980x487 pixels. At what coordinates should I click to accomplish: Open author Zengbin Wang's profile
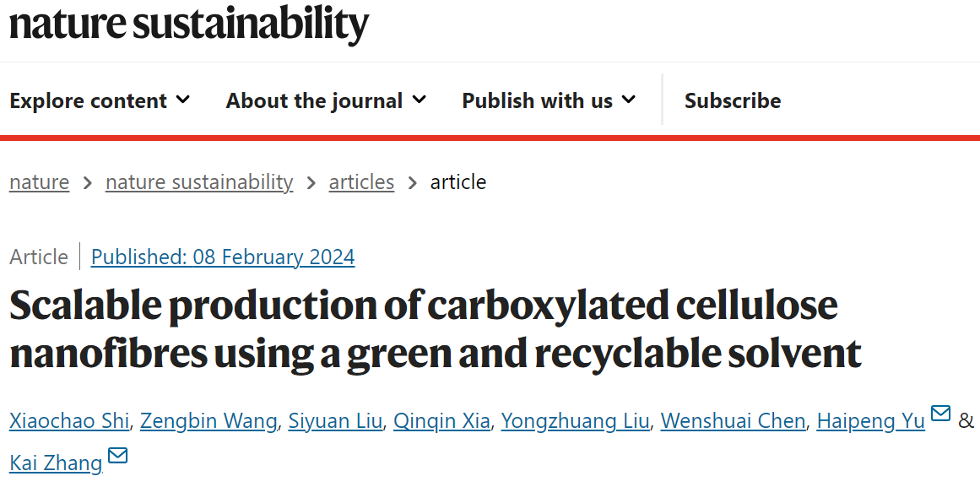pyautogui.click(x=208, y=420)
